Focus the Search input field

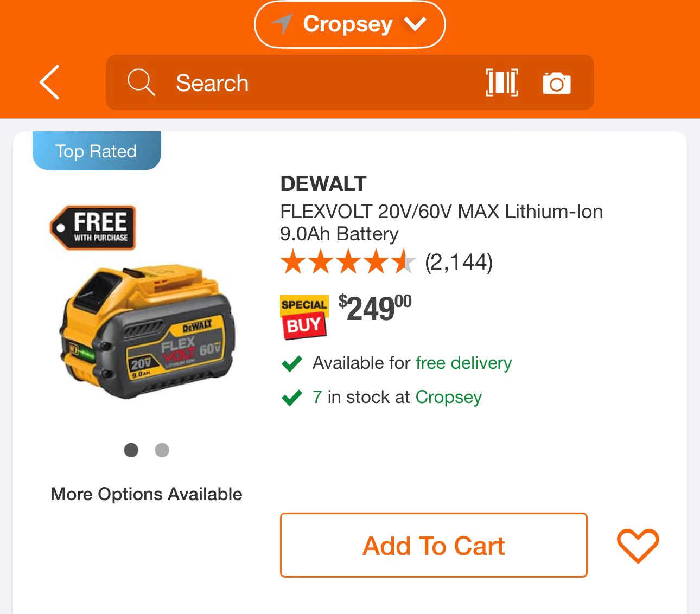point(349,82)
